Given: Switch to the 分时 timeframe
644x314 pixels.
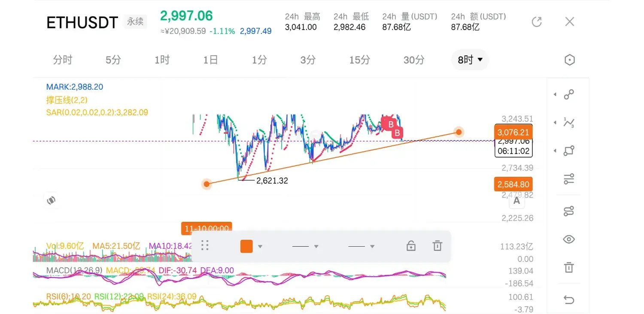Looking at the screenshot, I should (63, 60).
